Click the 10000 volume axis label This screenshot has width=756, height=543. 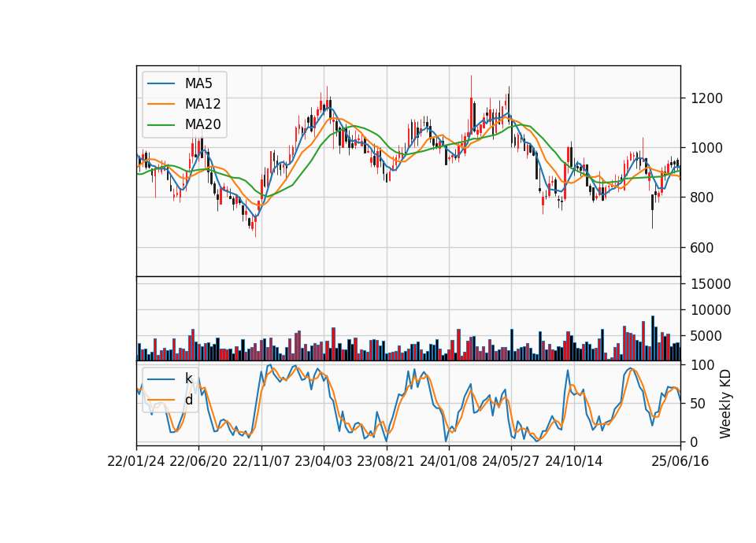(710, 310)
